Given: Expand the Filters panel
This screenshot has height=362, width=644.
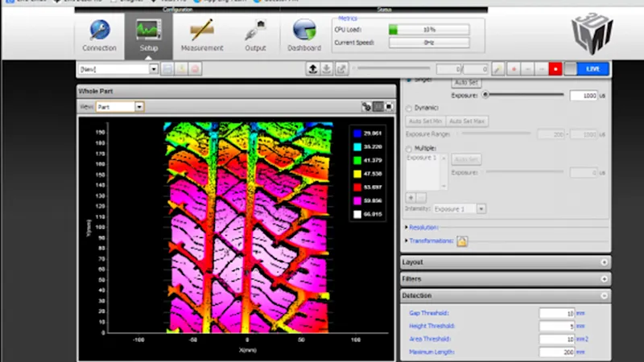Looking at the screenshot, I should (x=604, y=279).
